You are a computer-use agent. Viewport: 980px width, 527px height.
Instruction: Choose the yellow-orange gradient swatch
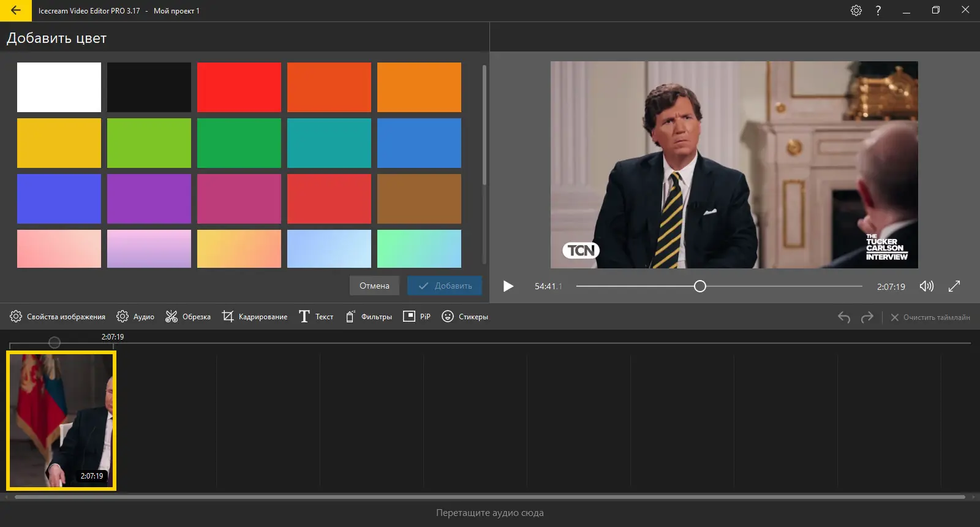239,249
